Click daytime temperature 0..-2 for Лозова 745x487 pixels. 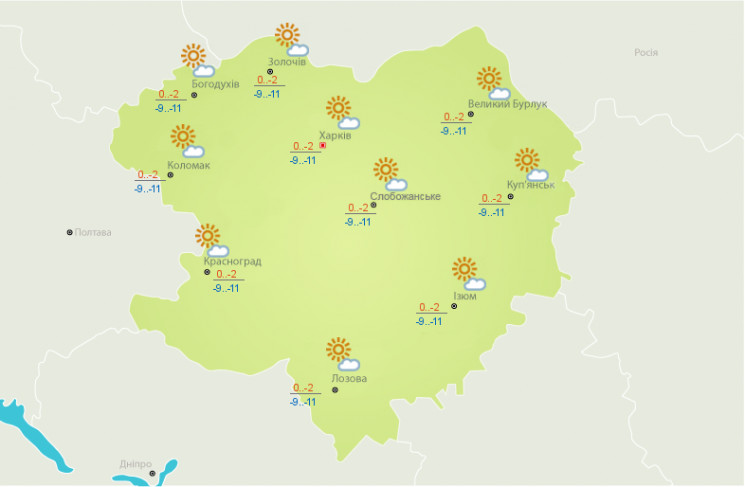click(303, 388)
